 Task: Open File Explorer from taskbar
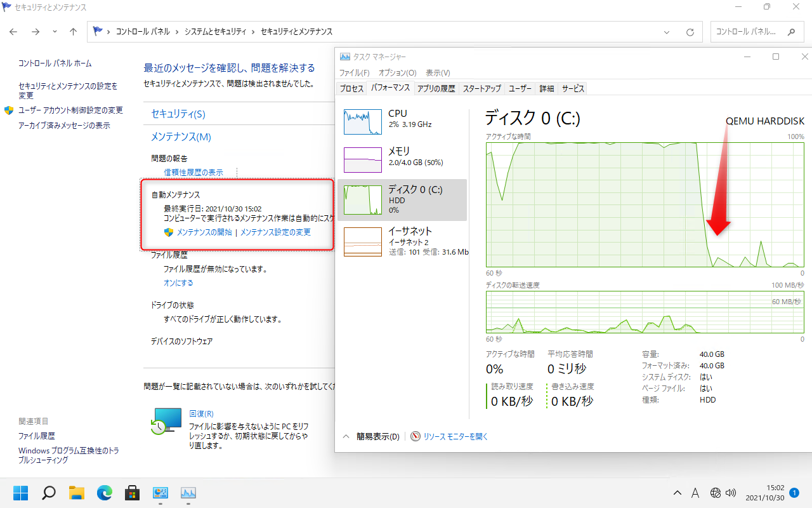(77, 493)
